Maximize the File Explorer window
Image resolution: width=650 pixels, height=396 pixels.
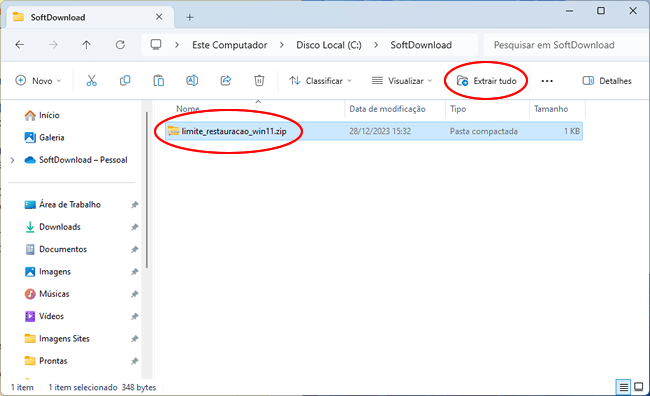[601, 11]
